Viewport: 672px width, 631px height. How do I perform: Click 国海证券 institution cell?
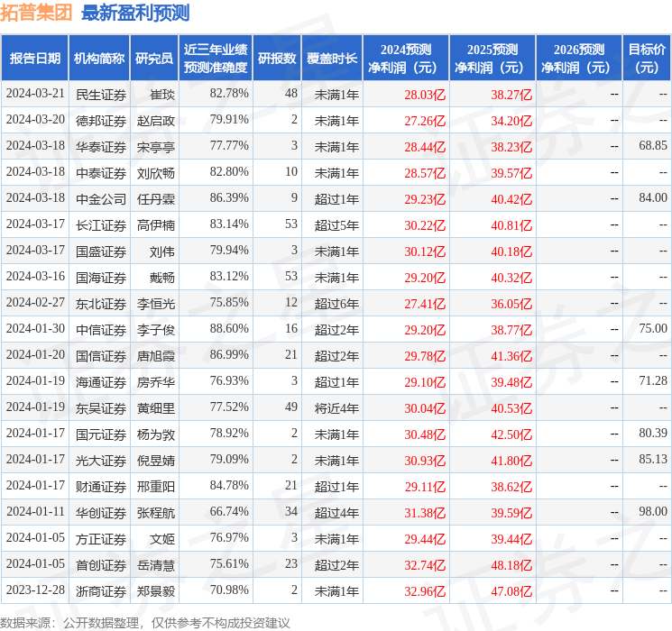(x=101, y=277)
